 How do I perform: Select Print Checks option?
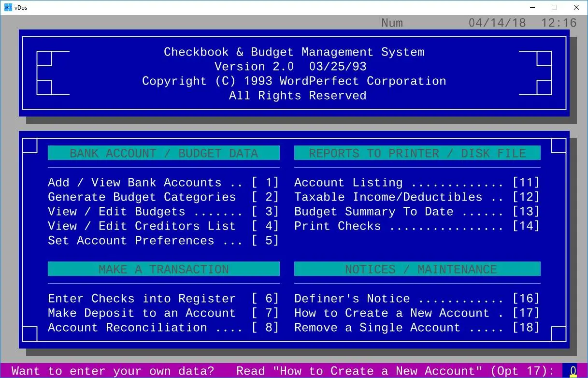click(x=417, y=226)
